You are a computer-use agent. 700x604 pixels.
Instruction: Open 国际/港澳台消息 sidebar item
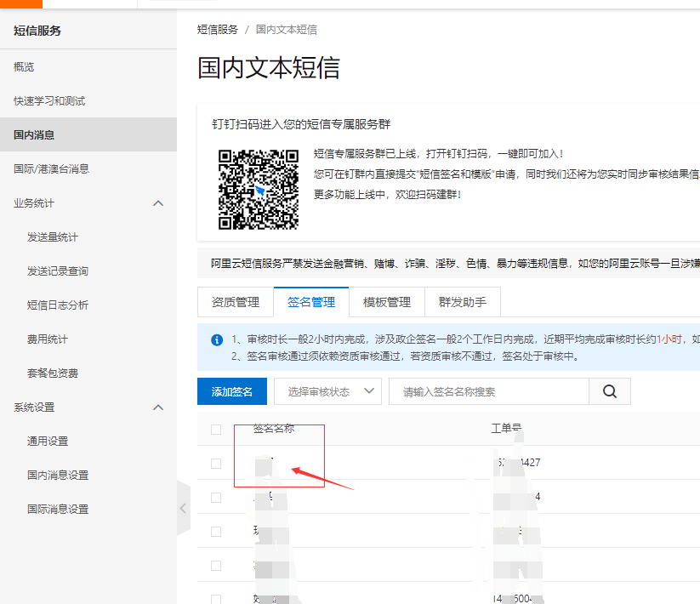[x=51, y=169]
